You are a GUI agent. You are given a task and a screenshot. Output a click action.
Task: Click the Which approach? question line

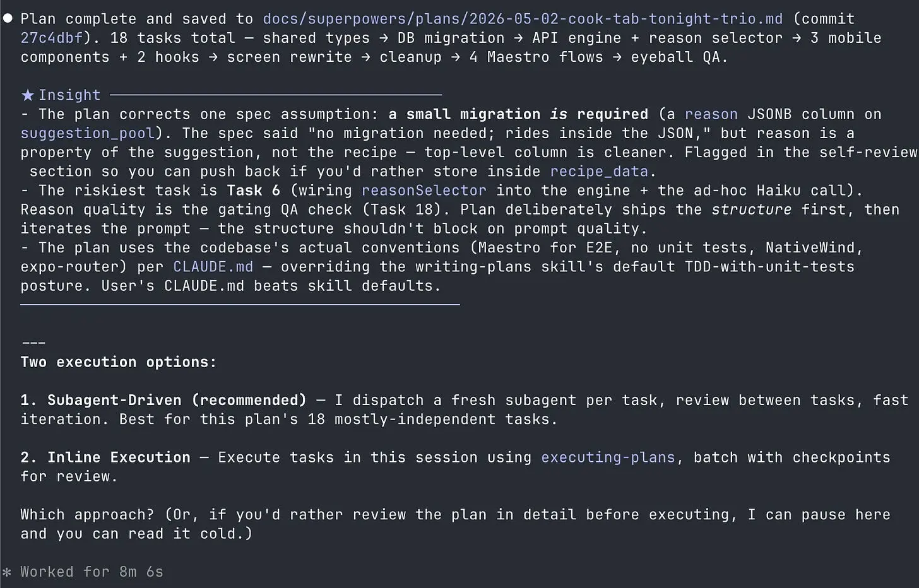[455, 524]
